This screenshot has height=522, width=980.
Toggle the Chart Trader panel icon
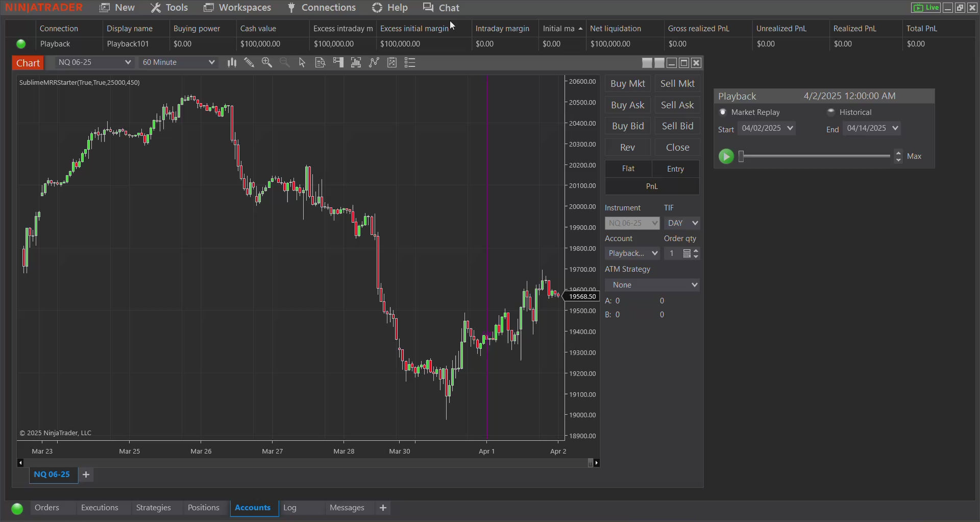(x=338, y=62)
